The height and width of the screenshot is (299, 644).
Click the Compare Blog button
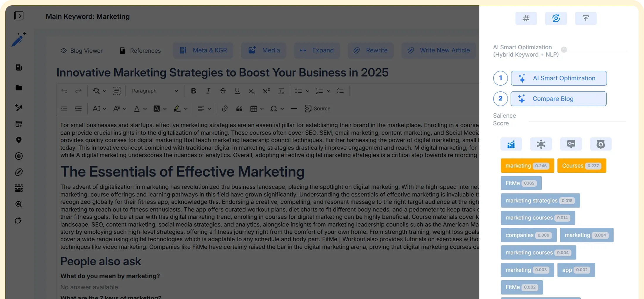[x=558, y=99]
